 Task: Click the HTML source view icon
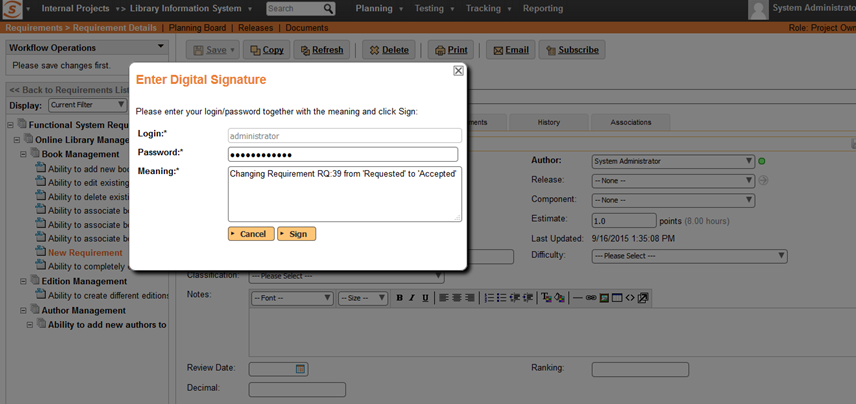pyautogui.click(x=630, y=298)
